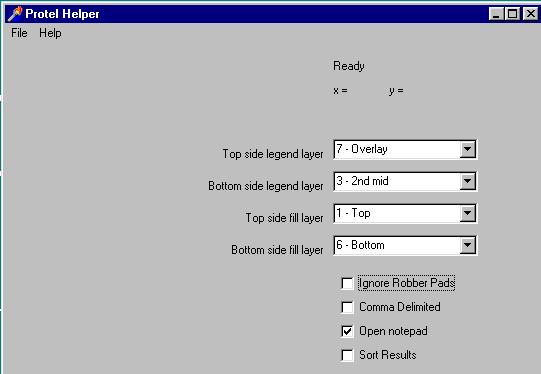Click the Protel Helper title bar icon
This screenshot has height=374, width=541.
(15, 14)
